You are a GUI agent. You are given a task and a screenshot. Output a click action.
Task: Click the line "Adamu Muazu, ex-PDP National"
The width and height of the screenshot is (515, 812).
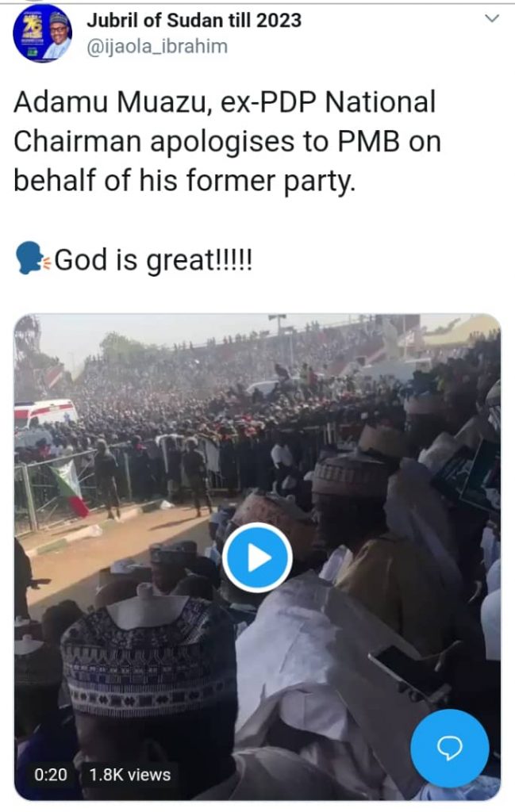(x=225, y=102)
